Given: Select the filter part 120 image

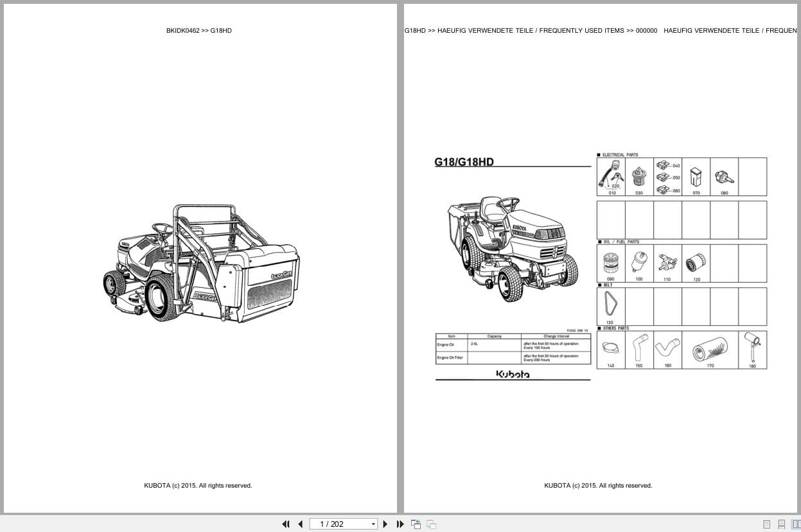Looking at the screenshot, I should click(696, 263).
